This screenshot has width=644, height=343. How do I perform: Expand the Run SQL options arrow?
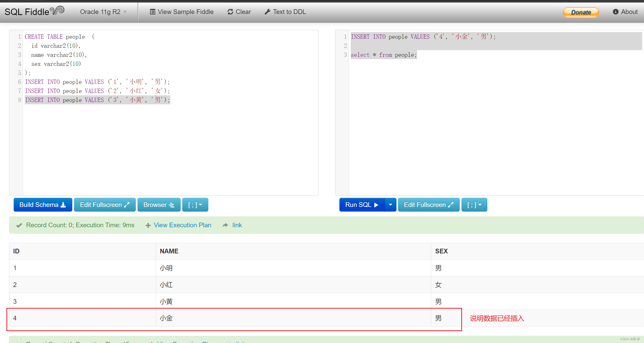point(391,205)
